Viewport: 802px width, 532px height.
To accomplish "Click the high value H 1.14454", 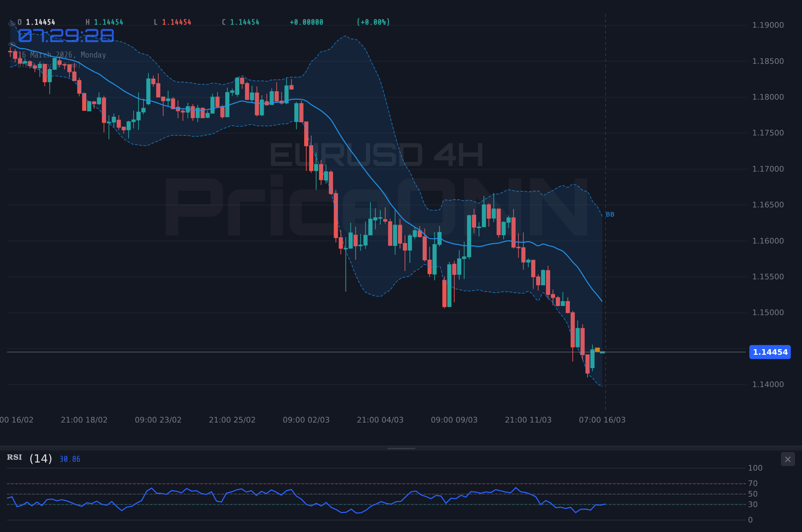I will coord(105,22).
